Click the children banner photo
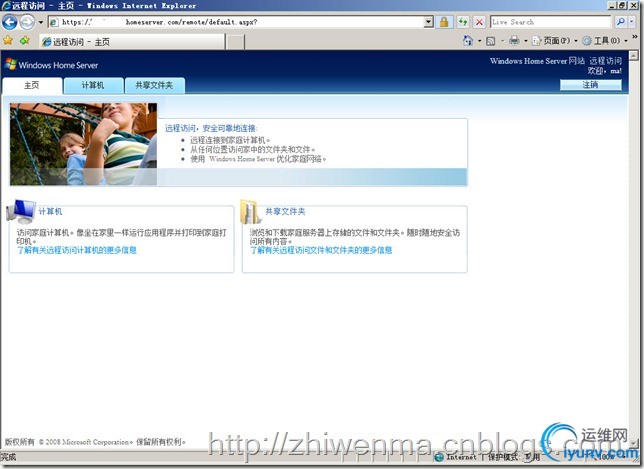 tap(83, 144)
